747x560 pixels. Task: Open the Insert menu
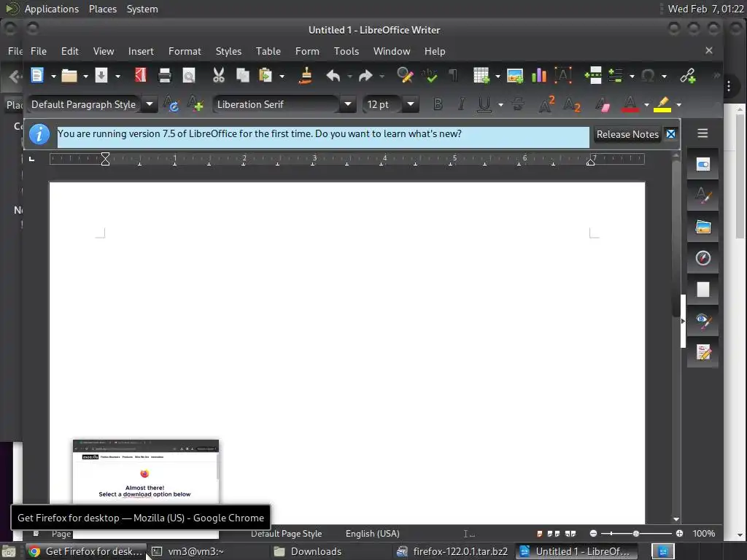[141, 51]
